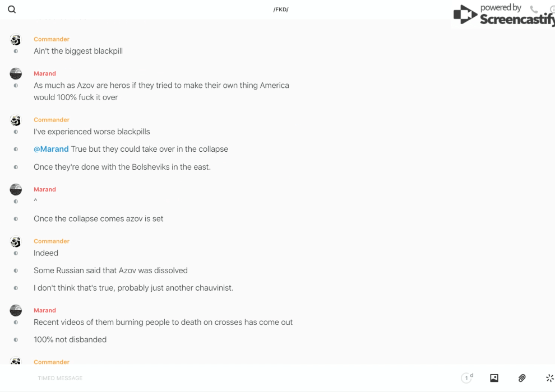
Task: Click status dot beside '100% not disbanded'
Action: pyautogui.click(x=16, y=340)
